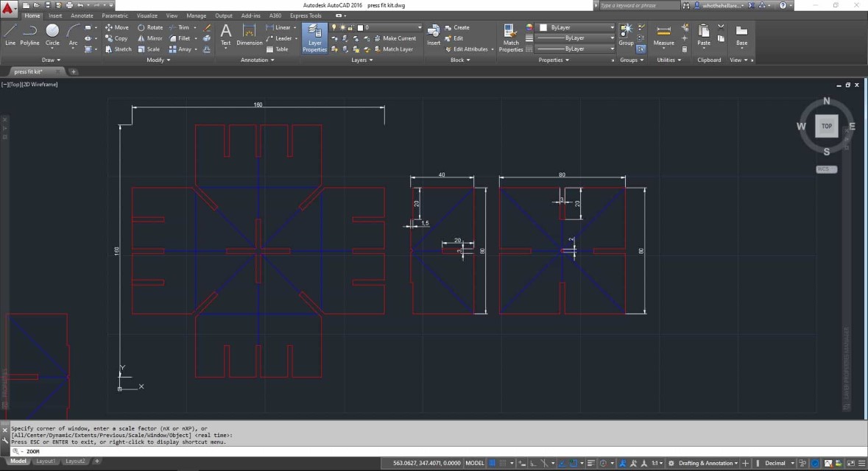Image resolution: width=868 pixels, height=471 pixels.
Task: Click Match Properties tool
Action: click(x=510, y=38)
